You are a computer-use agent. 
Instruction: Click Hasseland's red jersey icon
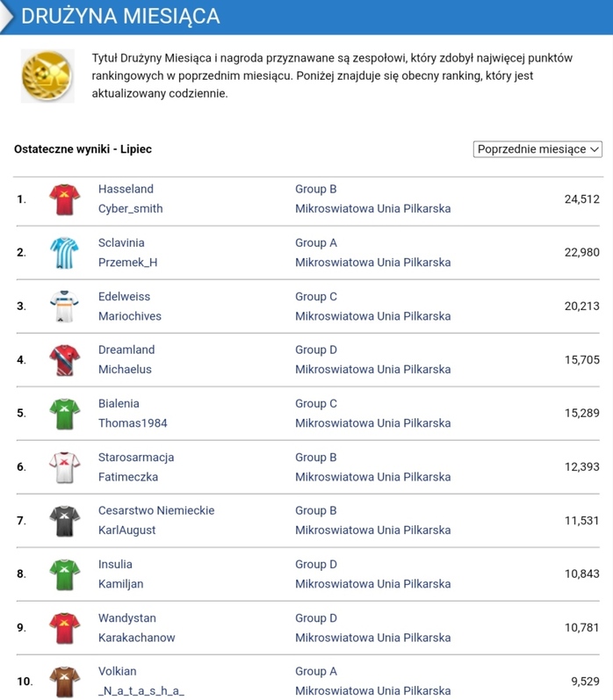[64, 199]
